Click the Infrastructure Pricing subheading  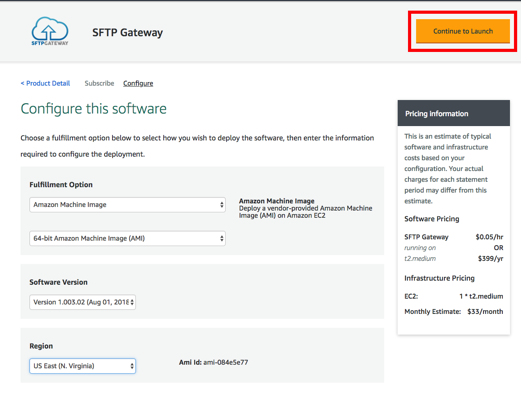[439, 278]
